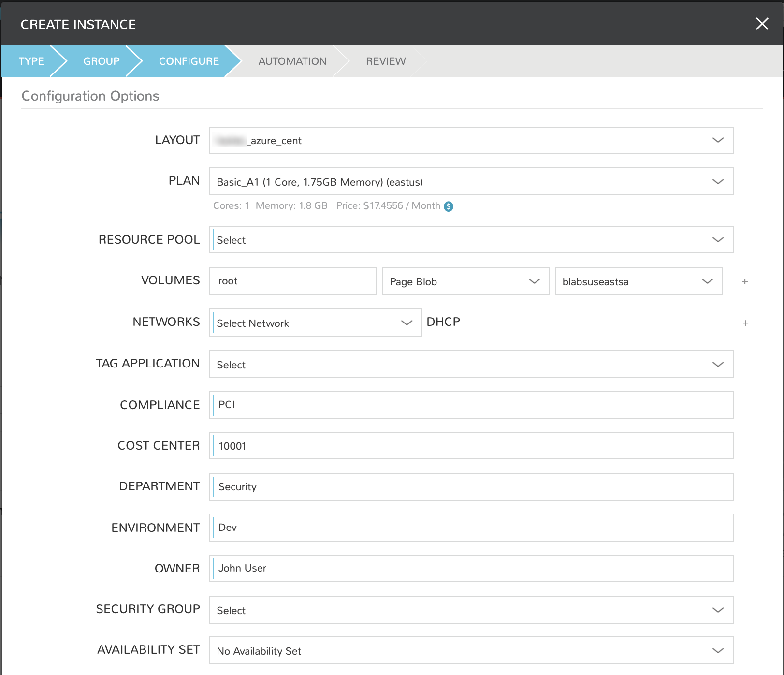Click the close X on Create Instance dialog
The width and height of the screenshot is (784, 675).
pyautogui.click(x=762, y=24)
